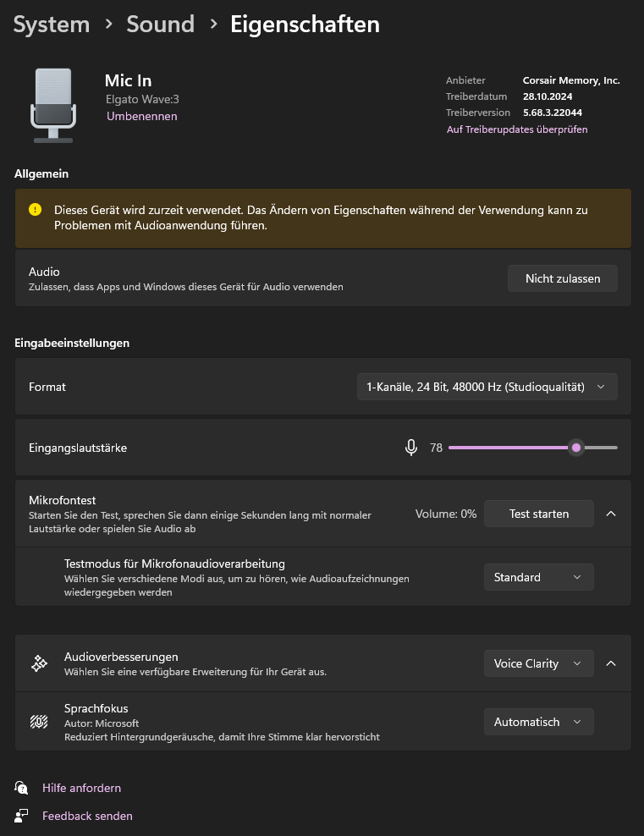Click the Feedback senden person icon
The image size is (644, 836).
coord(22,816)
